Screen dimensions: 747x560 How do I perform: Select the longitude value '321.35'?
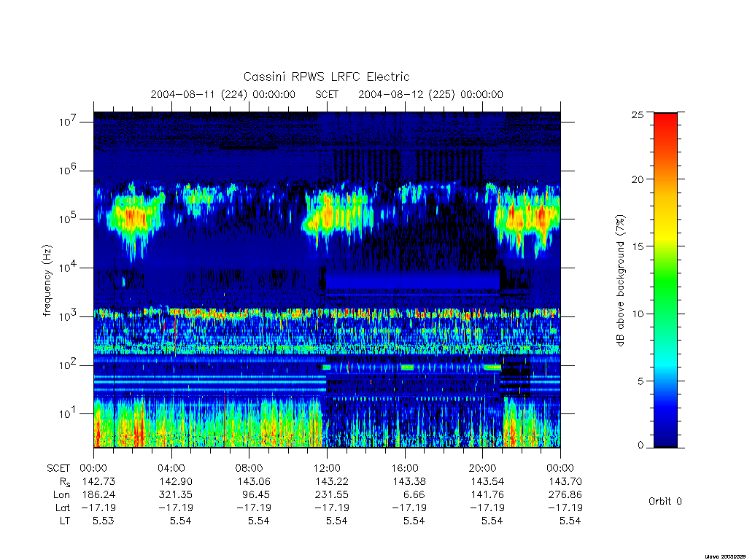click(176, 495)
